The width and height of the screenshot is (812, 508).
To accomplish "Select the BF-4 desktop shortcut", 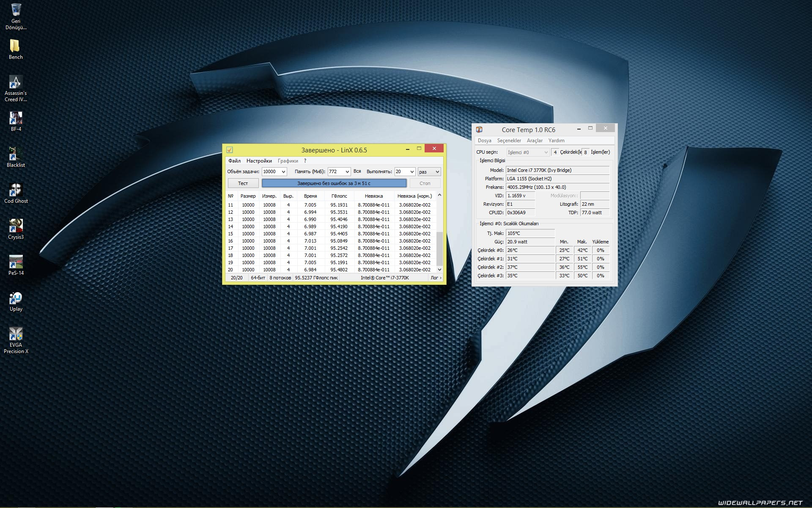I will 16,121.
